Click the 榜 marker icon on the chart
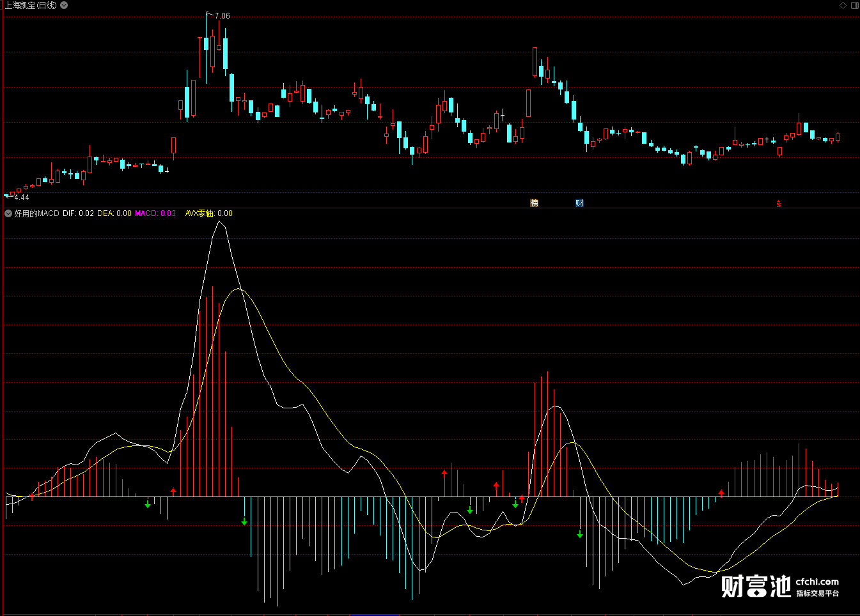This screenshot has width=860, height=616. click(535, 203)
